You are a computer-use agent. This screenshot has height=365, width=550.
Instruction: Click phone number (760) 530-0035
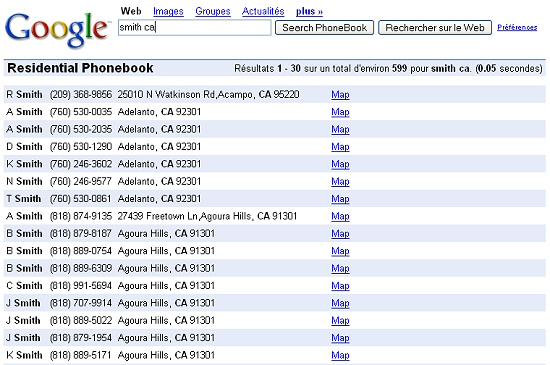[x=81, y=112]
